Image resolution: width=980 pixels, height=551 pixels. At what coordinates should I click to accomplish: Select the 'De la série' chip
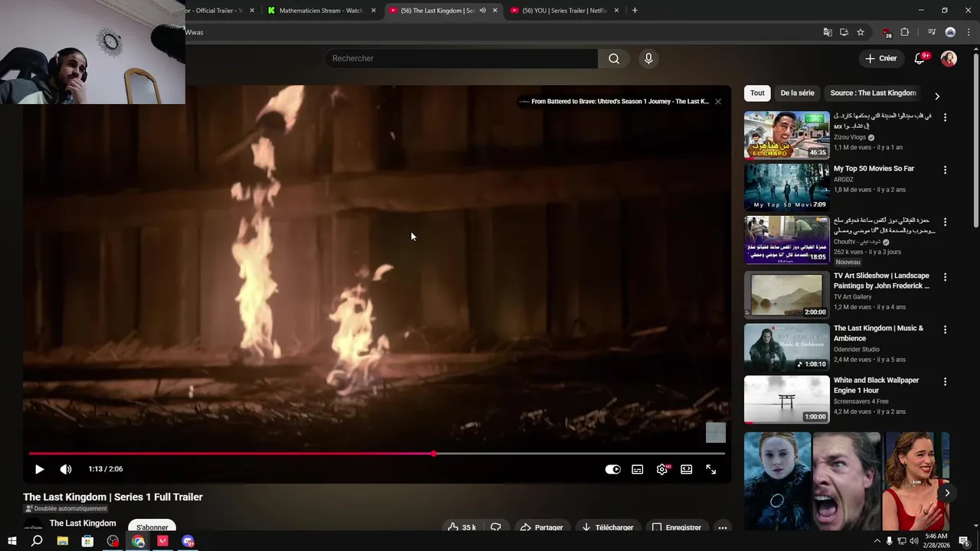click(797, 93)
